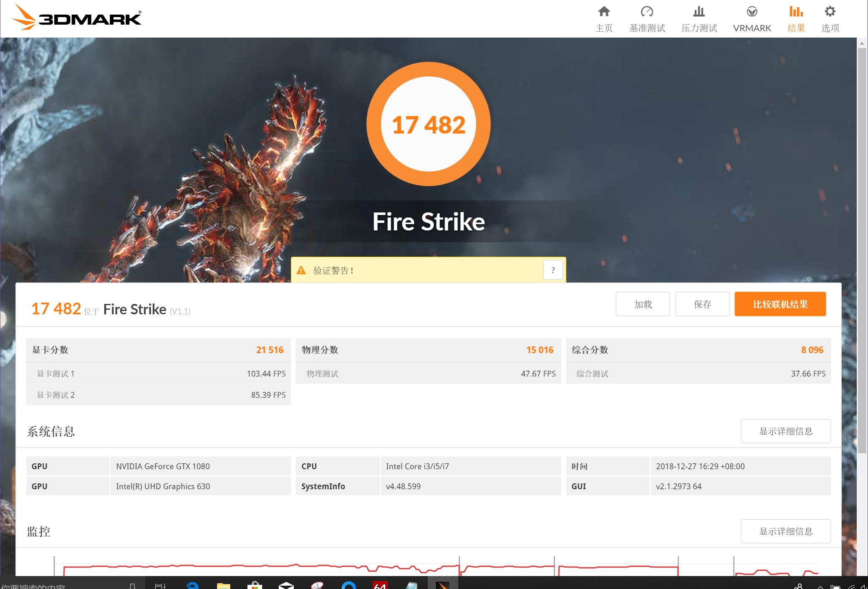This screenshot has width=868, height=589.
Task: Expand 显示详细信息 for 监控
Action: pos(785,531)
